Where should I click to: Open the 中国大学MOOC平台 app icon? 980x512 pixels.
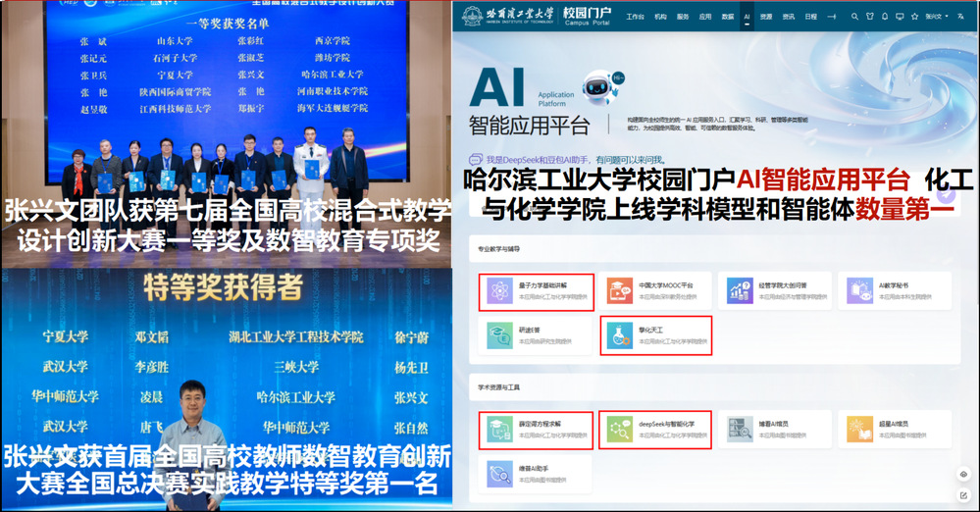point(619,290)
